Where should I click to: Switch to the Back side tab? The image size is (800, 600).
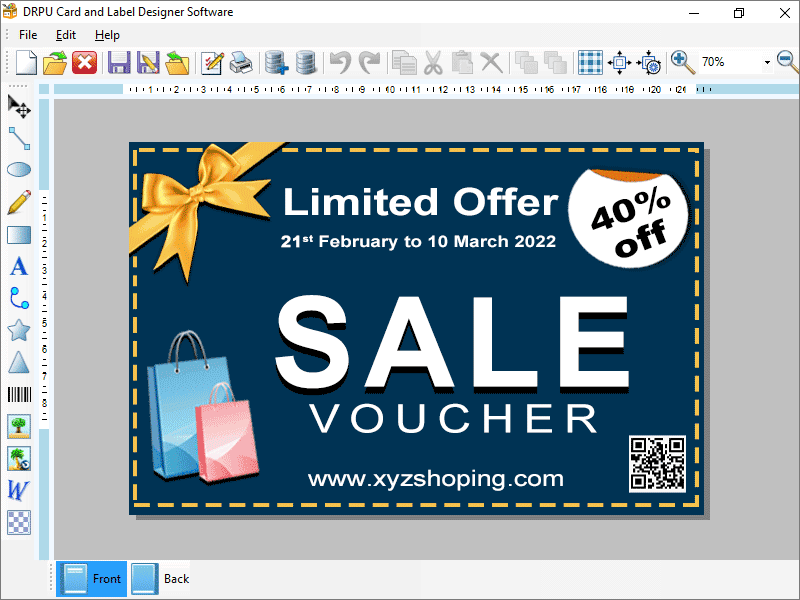coord(160,579)
